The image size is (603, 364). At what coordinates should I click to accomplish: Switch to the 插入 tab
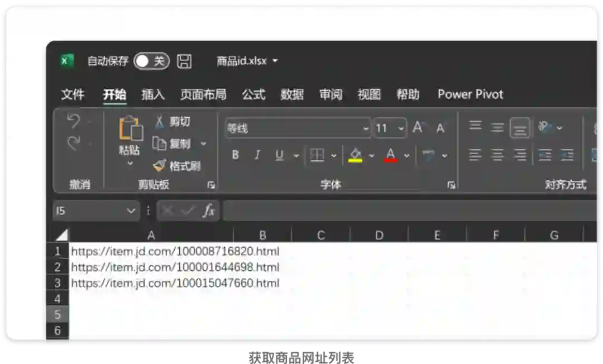(x=152, y=94)
